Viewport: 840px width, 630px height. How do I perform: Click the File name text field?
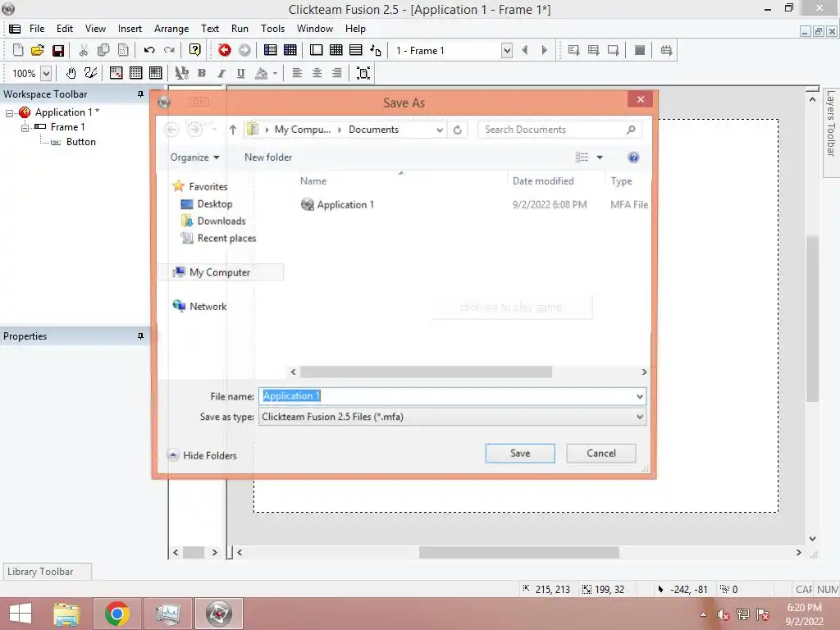(447, 396)
